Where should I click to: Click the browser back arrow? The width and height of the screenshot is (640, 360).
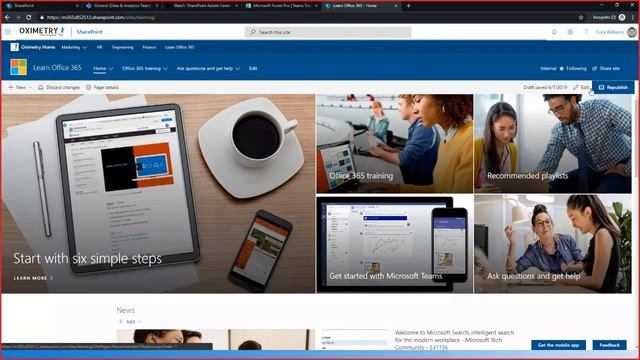pos(7,18)
